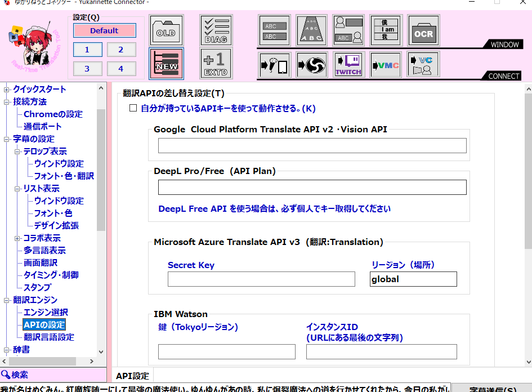
Task: Click the settings panel scroll-down arrow
Action: click(x=528, y=362)
